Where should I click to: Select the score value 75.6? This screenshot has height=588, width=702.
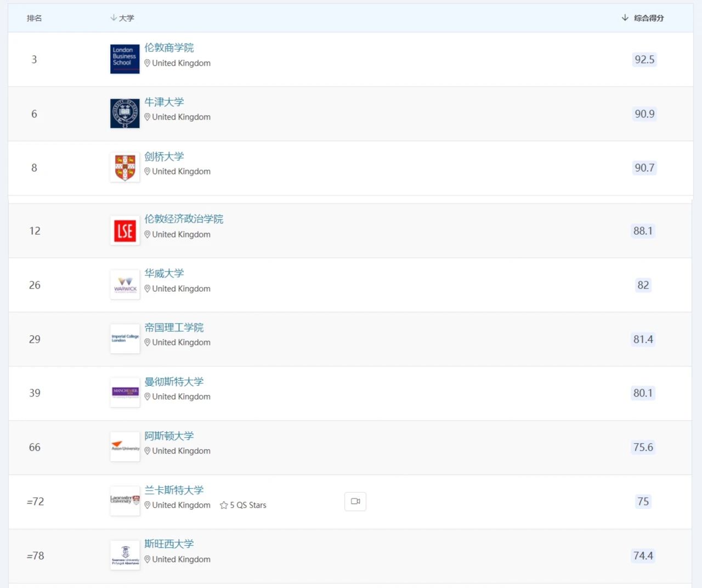643,447
